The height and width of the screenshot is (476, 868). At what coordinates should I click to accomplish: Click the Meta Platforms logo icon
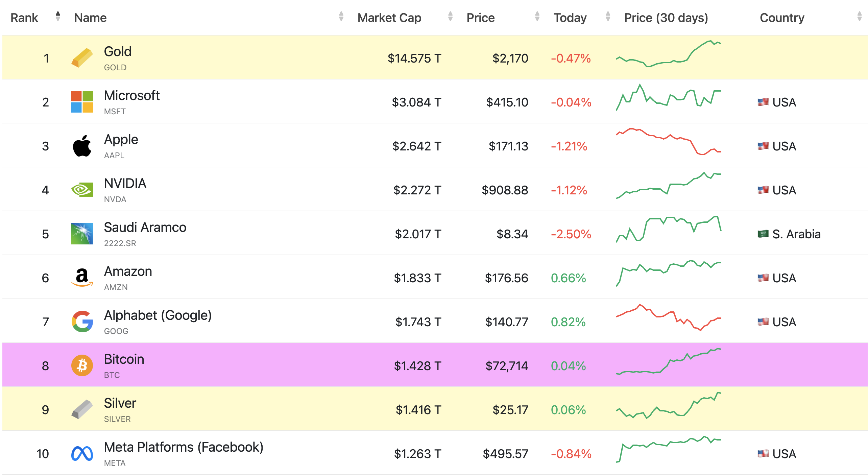[82, 453]
